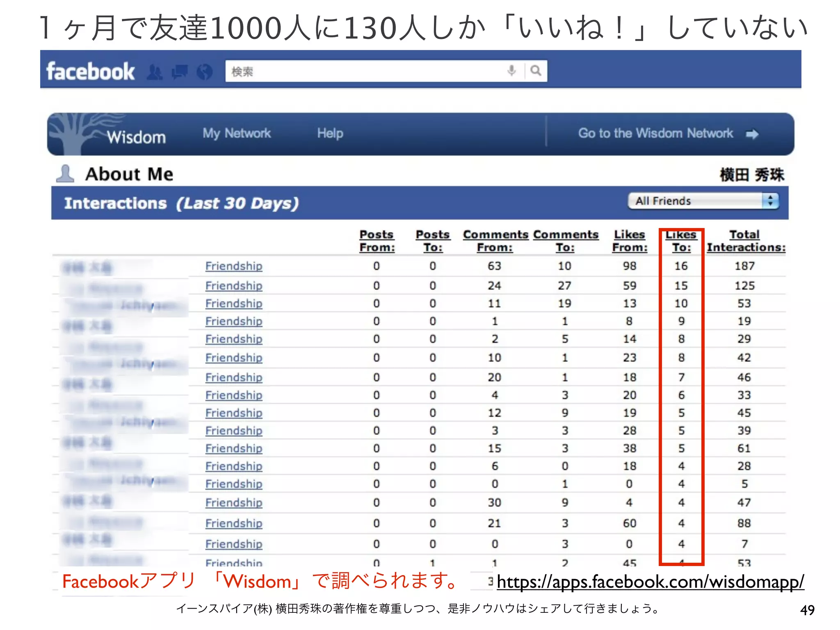The width and height of the screenshot is (840, 630).
Task: Open the All Friends dropdown
Action: pyautogui.click(x=703, y=201)
